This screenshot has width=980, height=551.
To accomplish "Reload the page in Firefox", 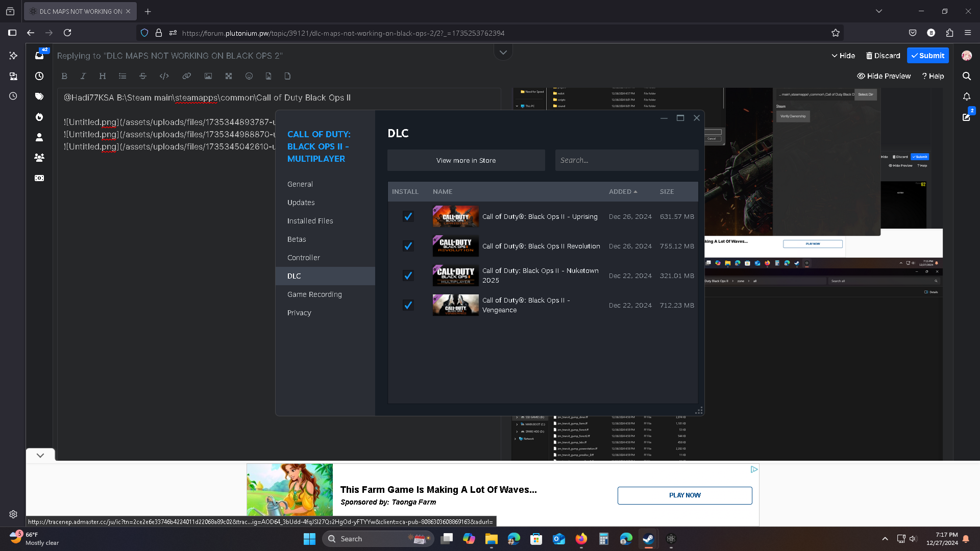I will (x=67, y=33).
